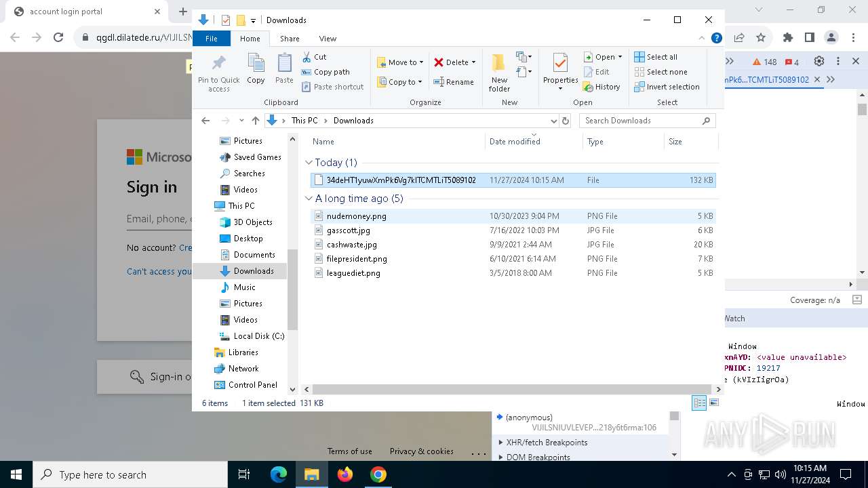Click the Cut scissors command
The height and width of the screenshot is (488, 868).
point(314,57)
